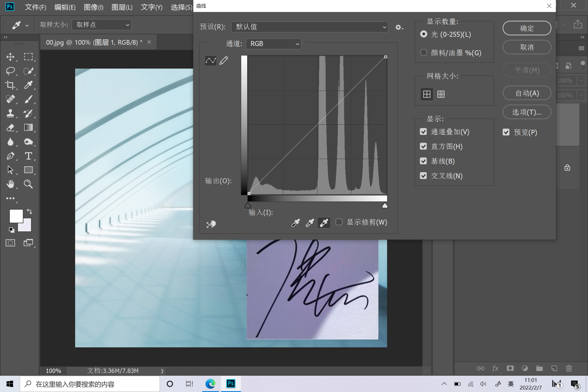Viewport: 588px width, 392px height.
Task: Click the foreground color swatch
Action: tap(16, 216)
